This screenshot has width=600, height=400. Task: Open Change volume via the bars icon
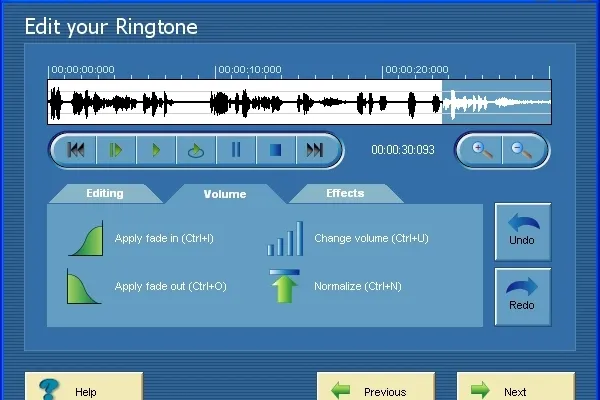285,238
